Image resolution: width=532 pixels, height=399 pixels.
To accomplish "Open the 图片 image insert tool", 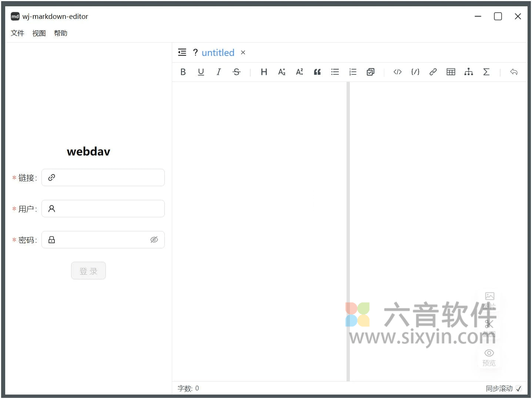I will coord(489,296).
